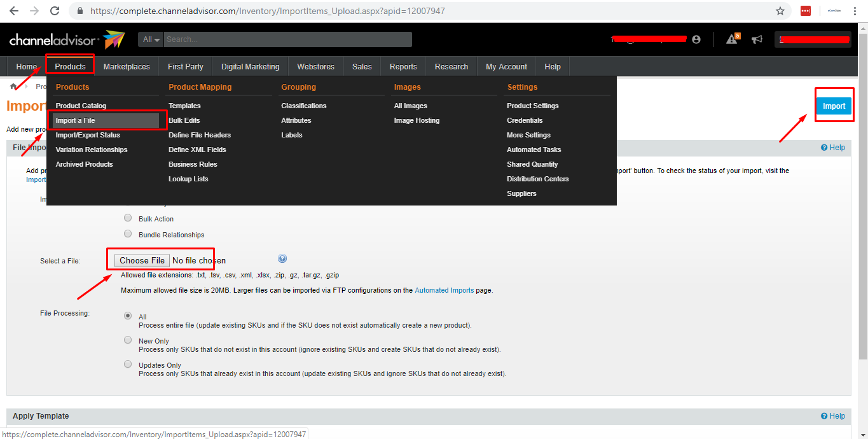Click the user account profile icon
This screenshot has height=439, width=868.
[x=696, y=39]
